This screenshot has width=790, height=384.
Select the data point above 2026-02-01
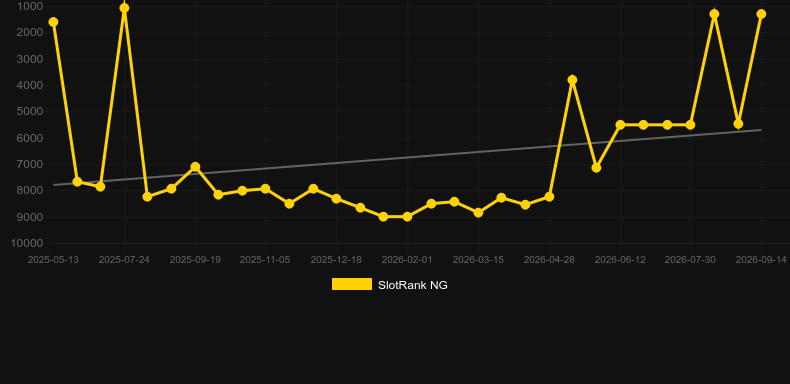407,217
